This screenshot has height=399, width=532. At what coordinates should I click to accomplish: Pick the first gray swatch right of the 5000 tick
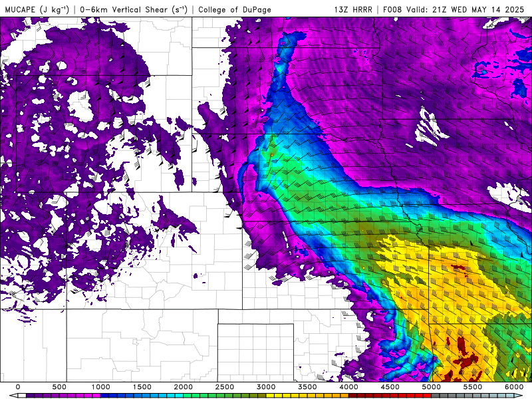click(x=436, y=396)
